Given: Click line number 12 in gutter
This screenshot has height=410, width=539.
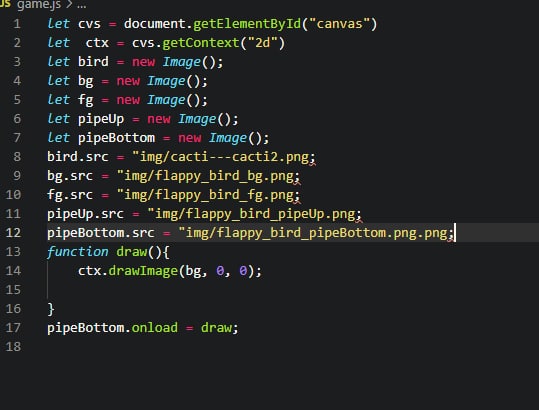Looking at the screenshot, I should 13,233.
